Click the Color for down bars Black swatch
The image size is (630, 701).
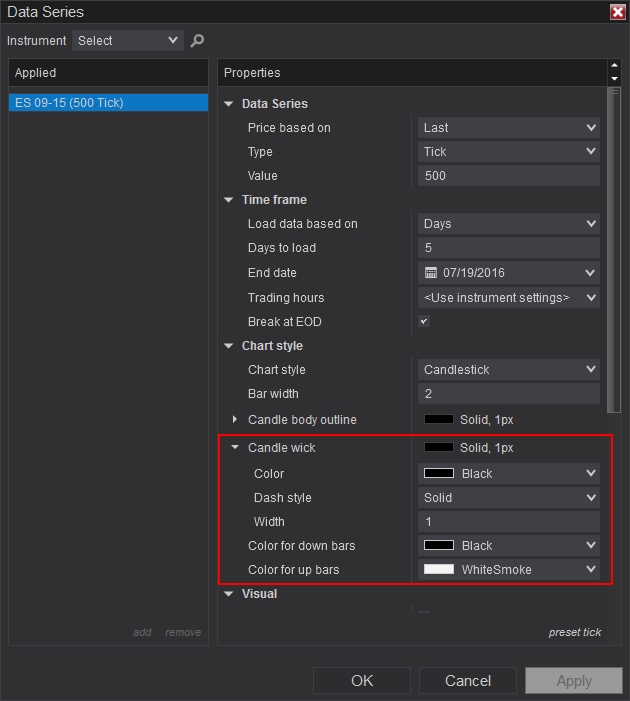click(x=439, y=546)
